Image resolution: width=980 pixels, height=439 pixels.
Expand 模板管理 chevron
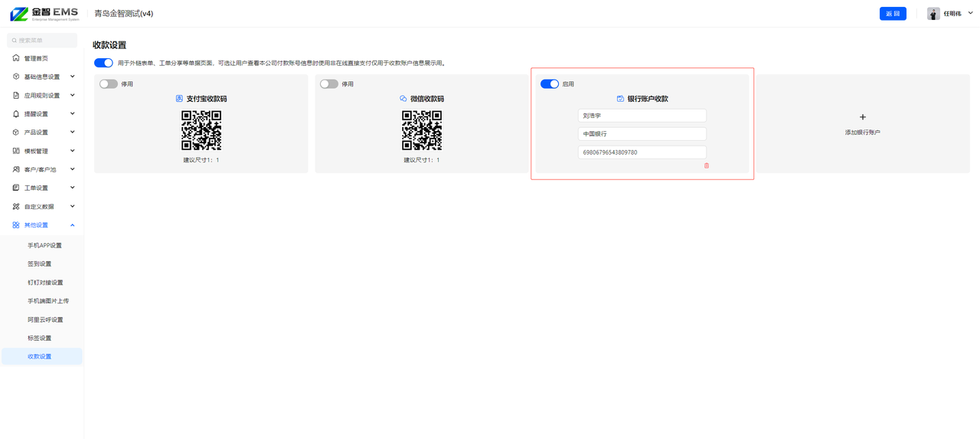click(x=73, y=151)
